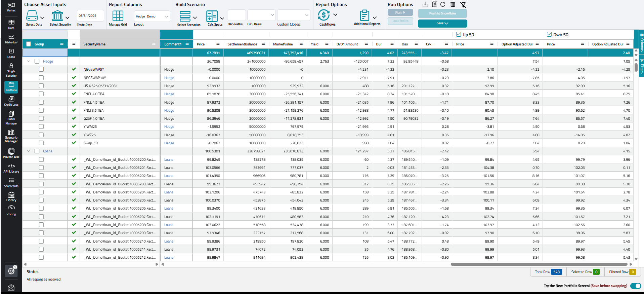Open the Private ABF module

tap(11, 153)
